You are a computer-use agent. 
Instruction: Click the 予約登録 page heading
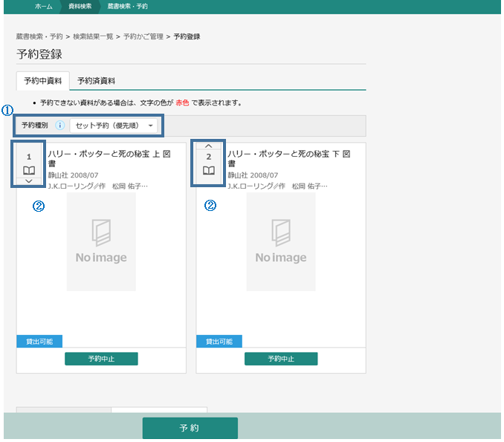click(39, 54)
